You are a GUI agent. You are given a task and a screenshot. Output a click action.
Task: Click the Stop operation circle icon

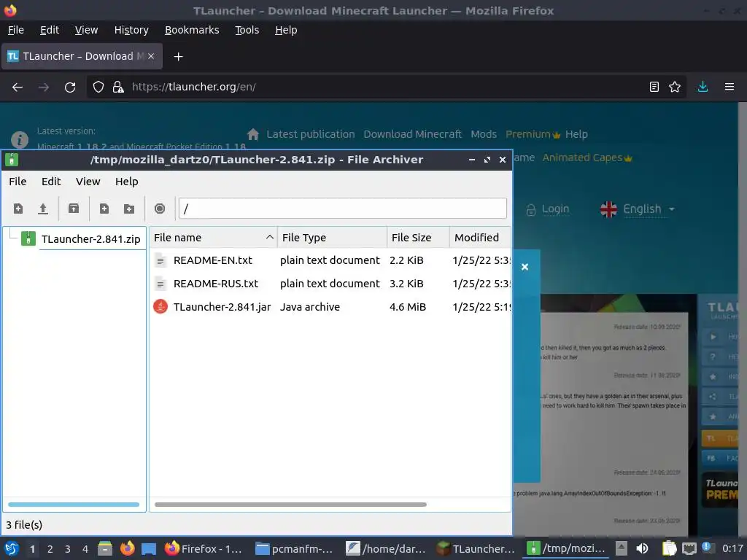pos(160,209)
